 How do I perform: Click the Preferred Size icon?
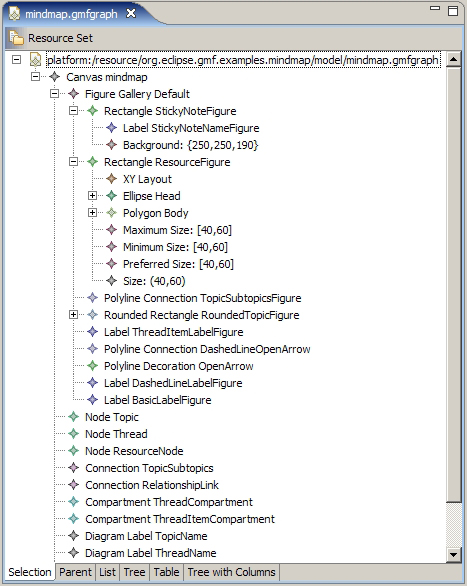coord(111,264)
